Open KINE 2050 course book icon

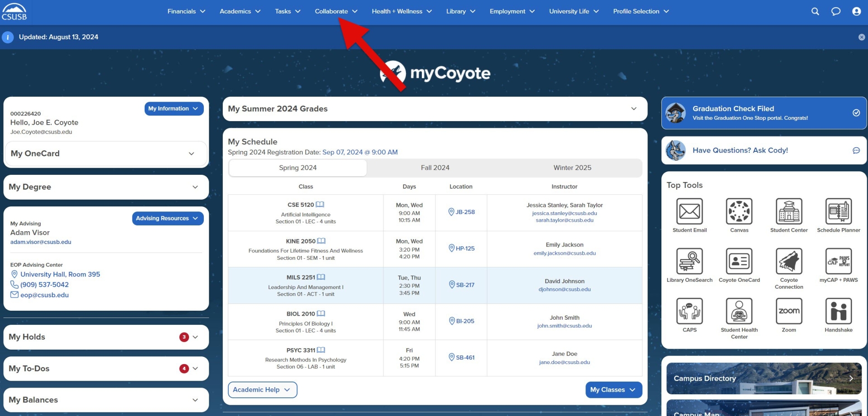(x=321, y=241)
